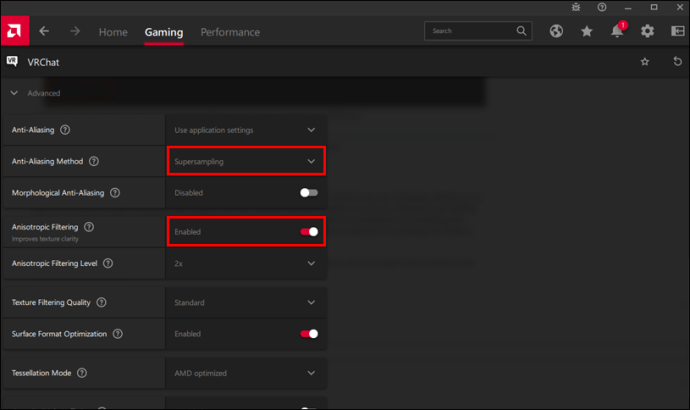This screenshot has width=690, height=410.
Task: Enable Morphological Anti-Aliasing switch
Action: tap(309, 193)
